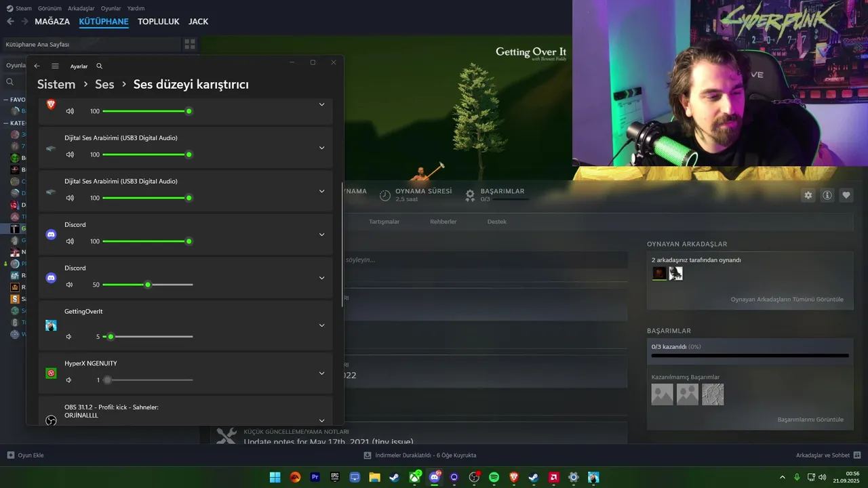Viewport: 868px width, 488px height.
Task: Open the Settings hamburger navigation menu
Action: (x=55, y=66)
